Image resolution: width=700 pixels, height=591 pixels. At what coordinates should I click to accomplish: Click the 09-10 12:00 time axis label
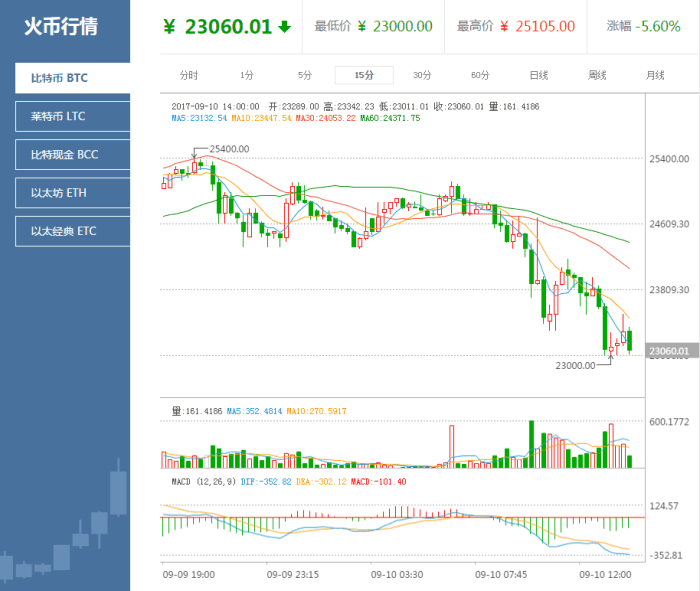pos(605,575)
